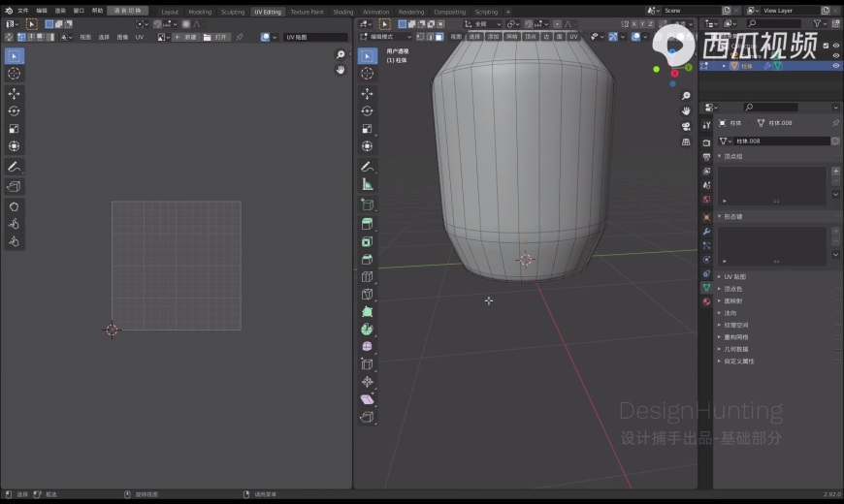
Task: Select the Smooth vertices tool
Action: [367, 346]
